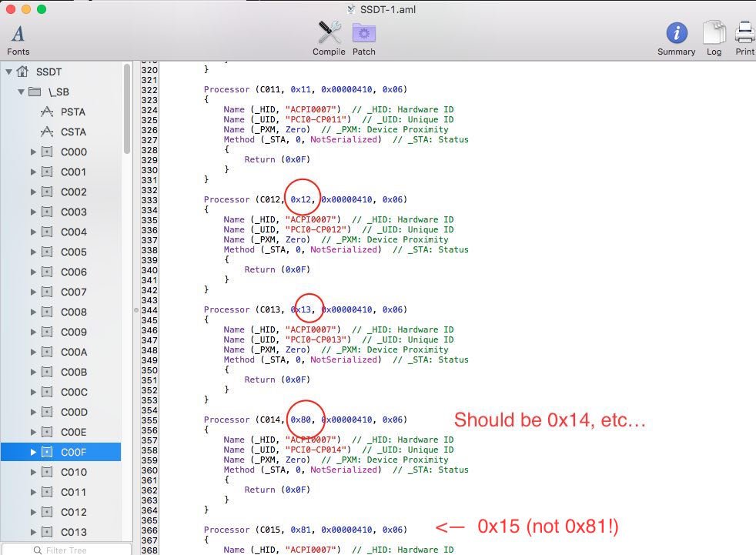
Task: Click in the Filter Tree search field
Action: point(66,550)
